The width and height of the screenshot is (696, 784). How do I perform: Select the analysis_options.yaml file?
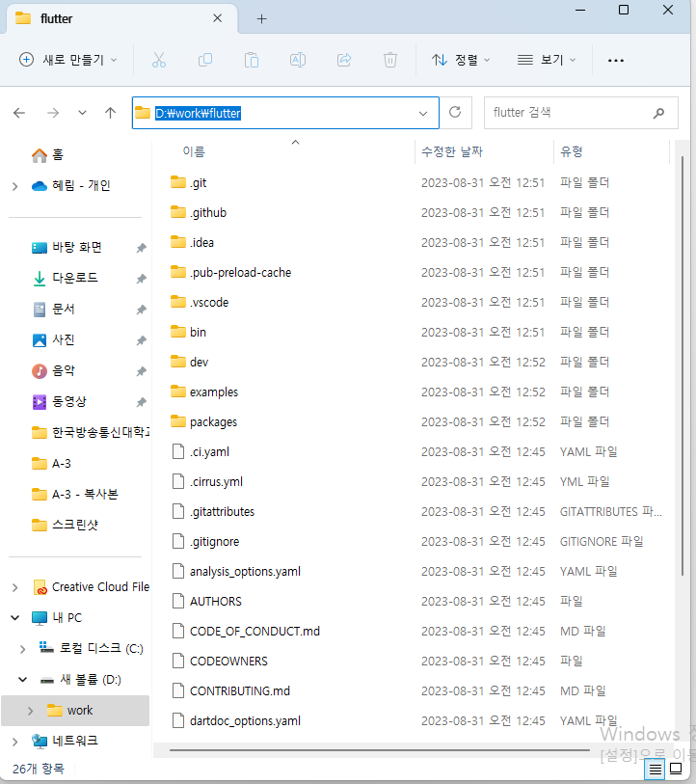pyautogui.click(x=236, y=571)
